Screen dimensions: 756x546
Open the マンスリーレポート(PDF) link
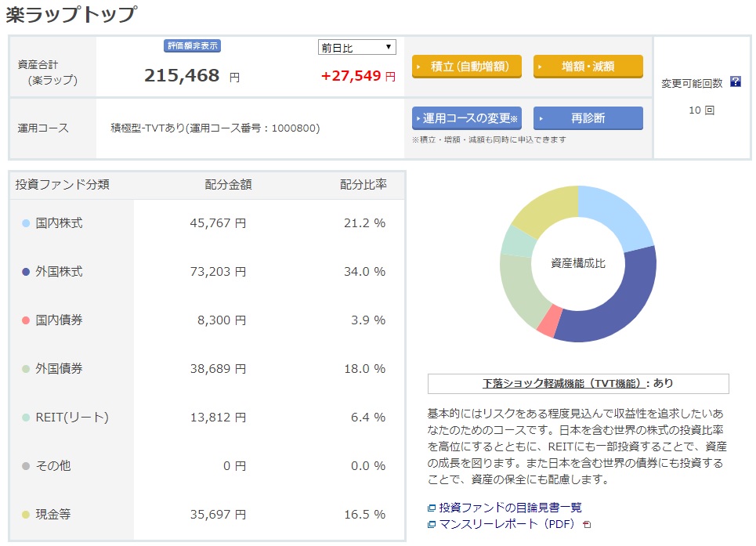click(x=507, y=524)
